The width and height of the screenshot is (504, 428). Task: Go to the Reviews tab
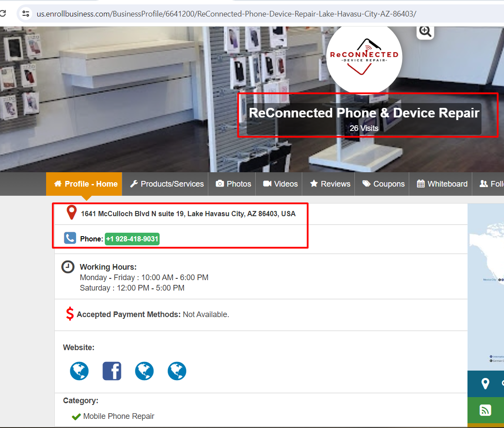[330, 184]
